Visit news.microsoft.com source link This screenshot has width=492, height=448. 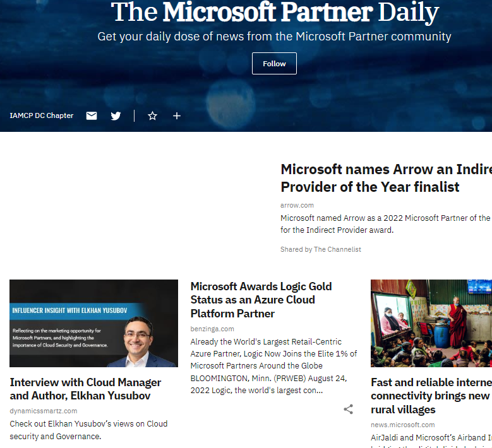[402, 425]
